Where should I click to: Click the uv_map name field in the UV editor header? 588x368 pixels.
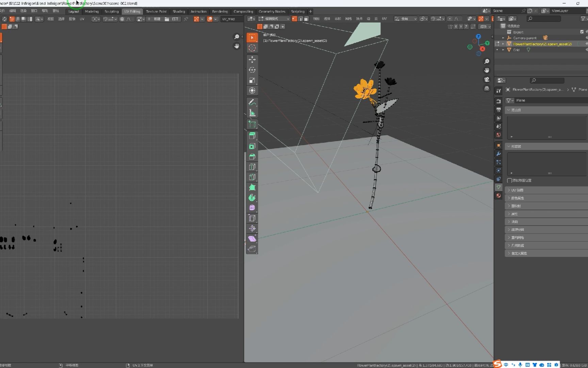pyautogui.click(x=232, y=19)
